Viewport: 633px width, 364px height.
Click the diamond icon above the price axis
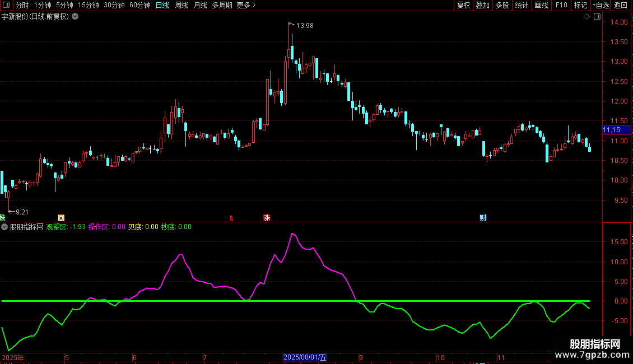(587, 17)
